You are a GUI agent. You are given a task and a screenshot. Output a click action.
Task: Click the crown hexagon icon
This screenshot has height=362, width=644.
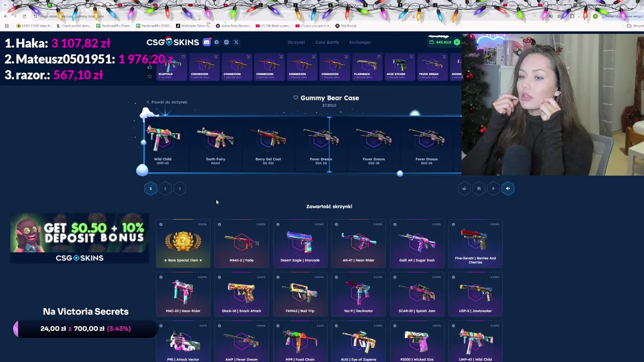click(464, 189)
